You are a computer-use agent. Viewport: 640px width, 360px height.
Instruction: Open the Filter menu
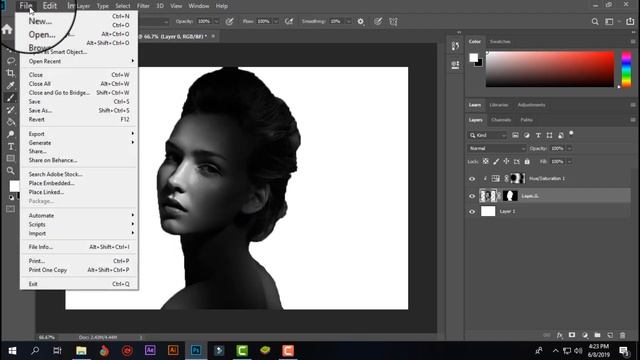pos(143,6)
